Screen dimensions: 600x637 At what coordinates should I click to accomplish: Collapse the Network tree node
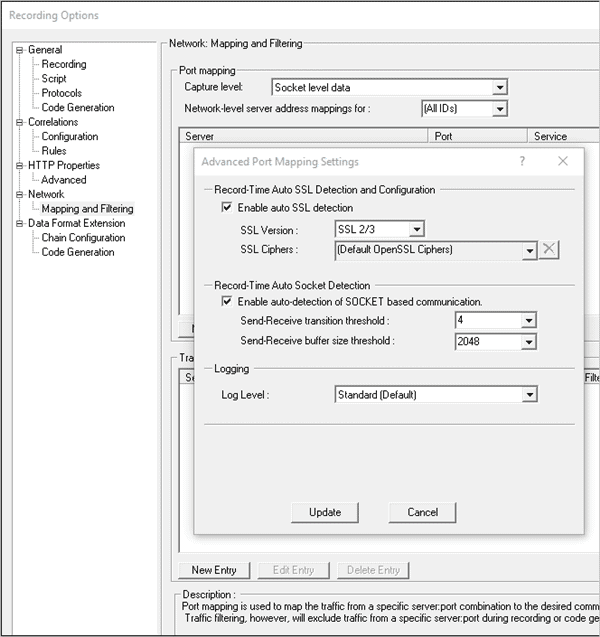(19, 195)
